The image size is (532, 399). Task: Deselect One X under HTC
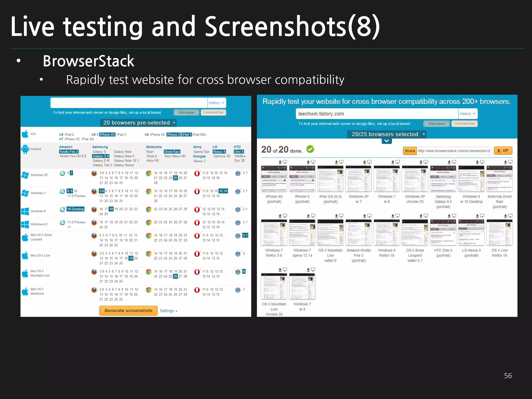[x=239, y=152]
